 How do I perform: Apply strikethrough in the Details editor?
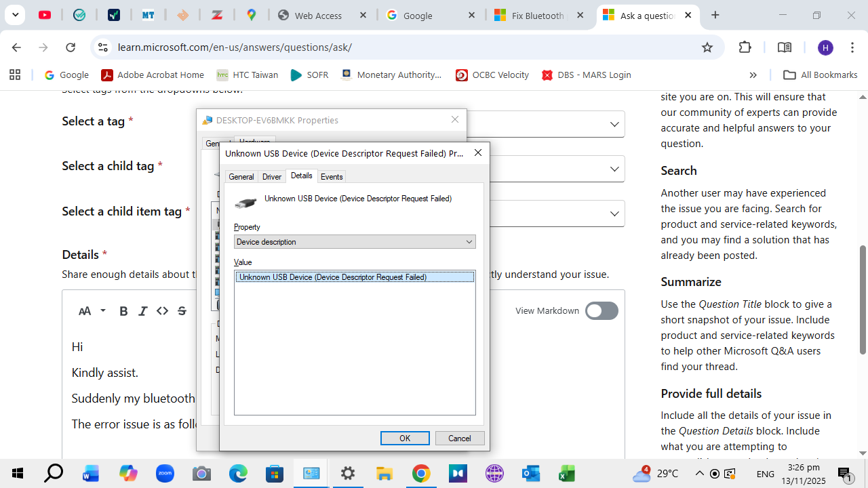click(182, 311)
